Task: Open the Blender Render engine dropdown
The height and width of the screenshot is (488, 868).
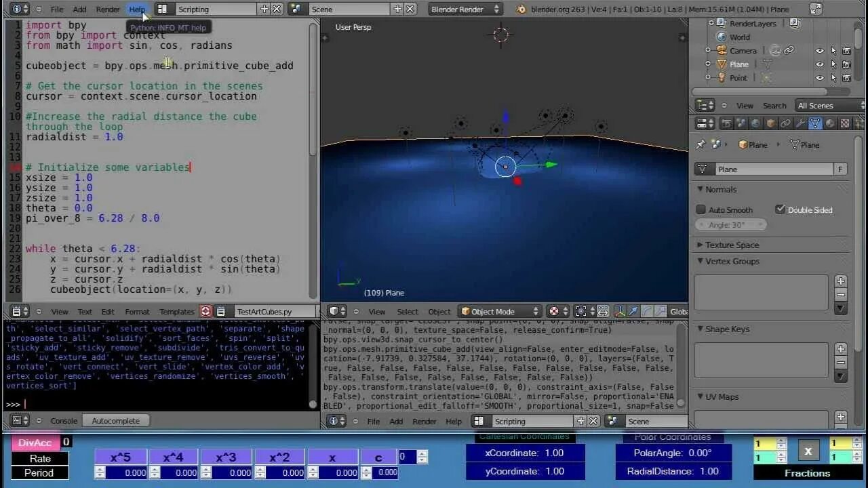Action: click(466, 9)
